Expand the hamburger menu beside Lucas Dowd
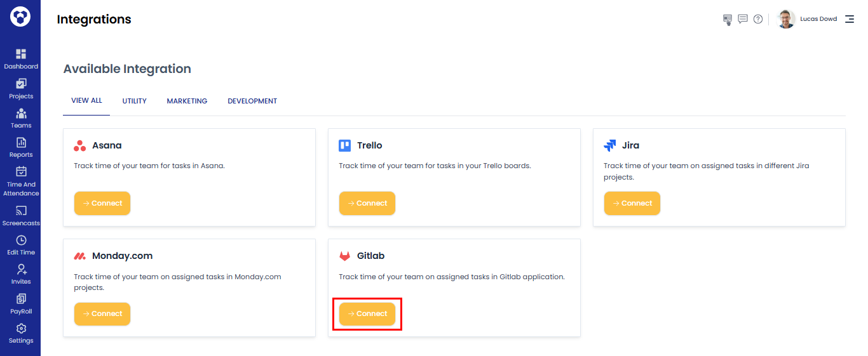 (850, 19)
